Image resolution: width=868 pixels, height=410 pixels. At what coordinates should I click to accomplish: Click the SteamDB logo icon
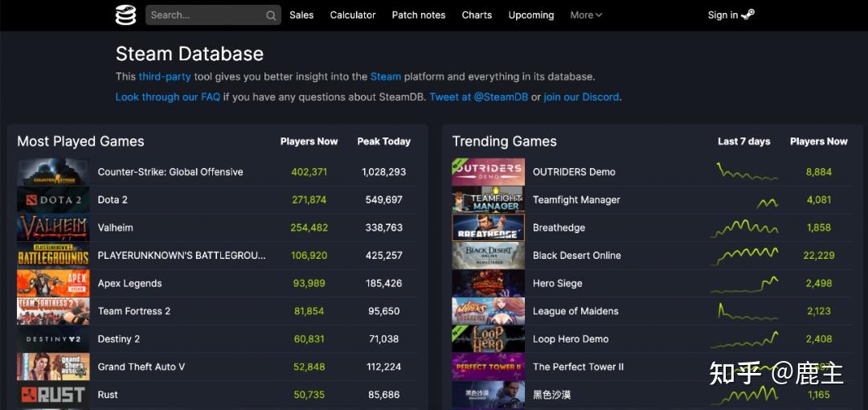[x=125, y=15]
